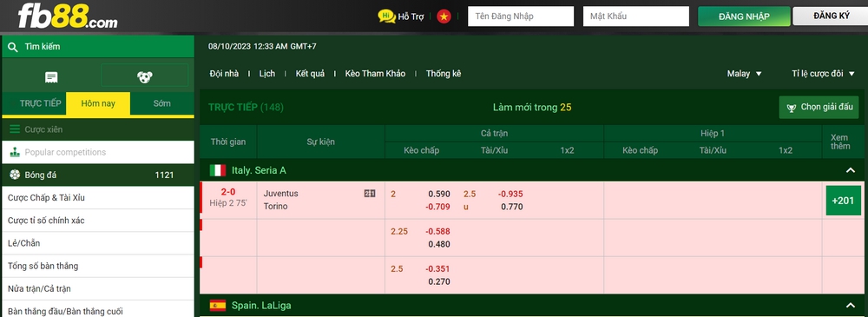
Task: Click the Bóng đá football icon
Action: click(15, 175)
